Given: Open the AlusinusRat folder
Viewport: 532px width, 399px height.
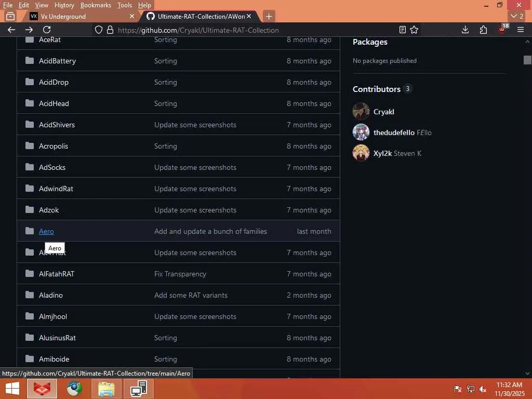Looking at the screenshot, I should 57,338.
